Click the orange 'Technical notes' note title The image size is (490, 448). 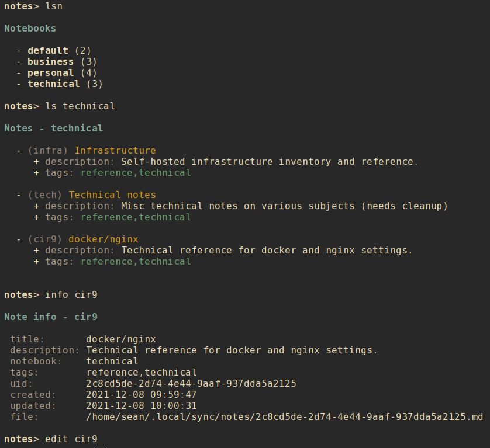112,195
